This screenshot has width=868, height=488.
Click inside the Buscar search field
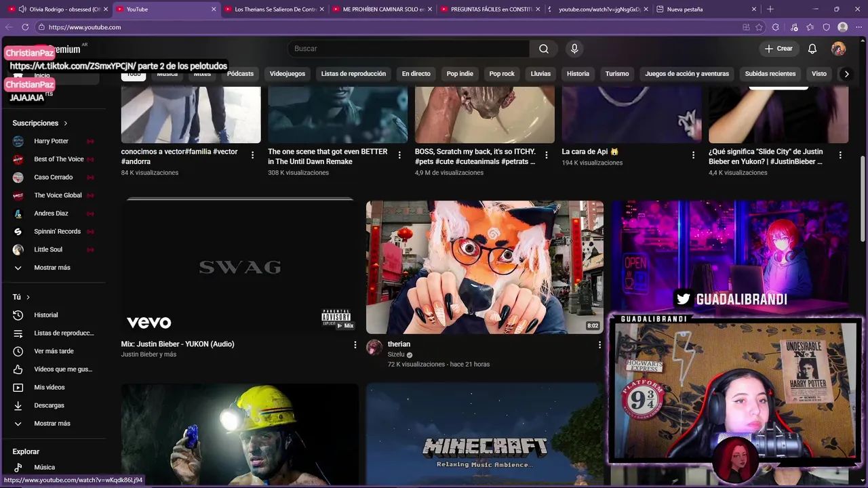[x=409, y=49]
